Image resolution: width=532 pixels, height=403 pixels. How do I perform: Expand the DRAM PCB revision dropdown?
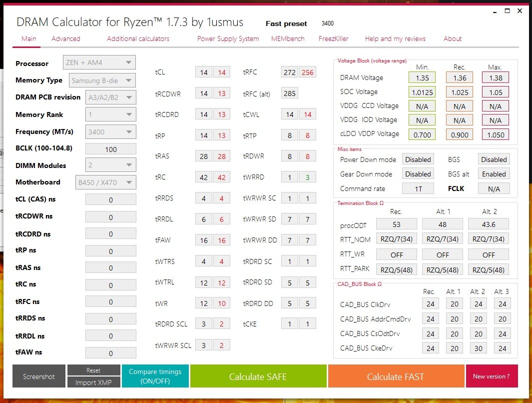(110, 97)
